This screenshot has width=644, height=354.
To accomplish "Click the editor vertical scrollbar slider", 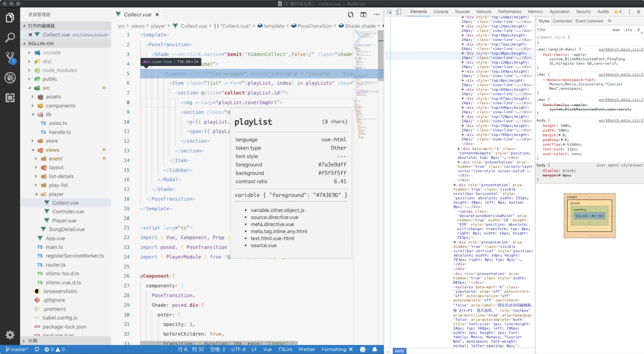I will point(381,55).
